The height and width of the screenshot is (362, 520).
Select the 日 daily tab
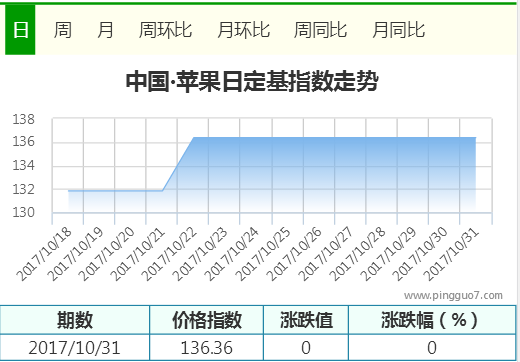click(20, 30)
